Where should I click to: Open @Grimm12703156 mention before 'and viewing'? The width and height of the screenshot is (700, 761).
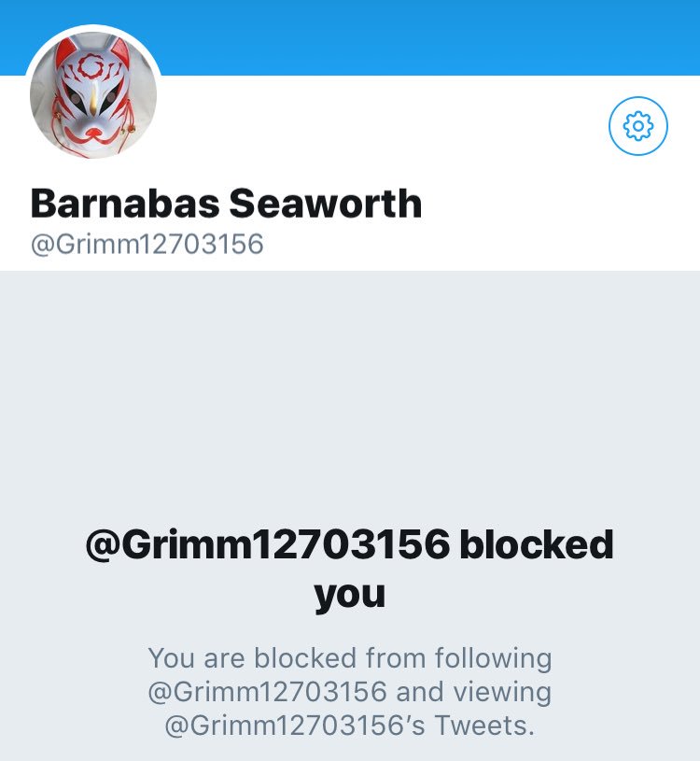tap(267, 692)
